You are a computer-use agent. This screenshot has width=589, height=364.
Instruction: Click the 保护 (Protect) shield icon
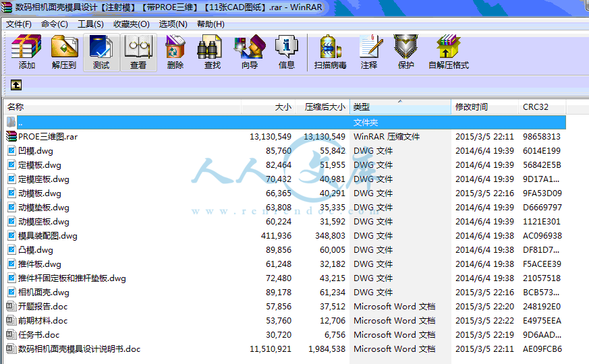click(405, 47)
